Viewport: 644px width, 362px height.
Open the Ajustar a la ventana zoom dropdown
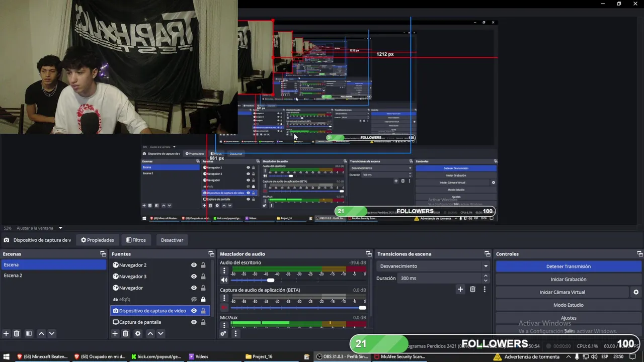[60, 228]
